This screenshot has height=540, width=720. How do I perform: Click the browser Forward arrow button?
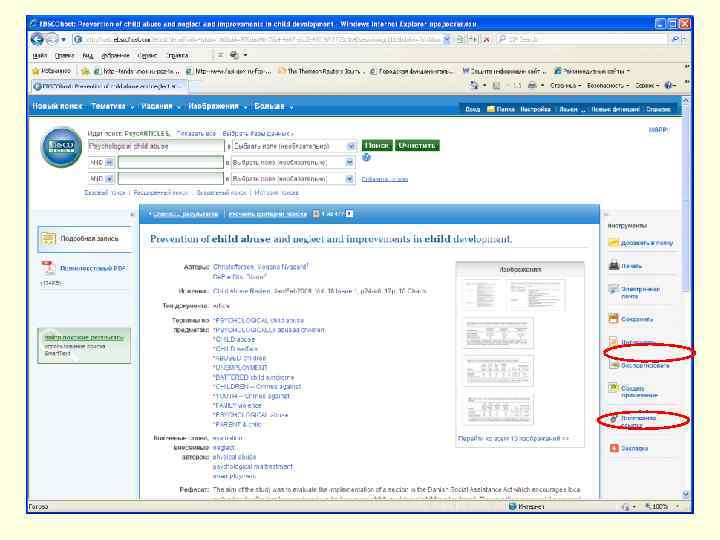click(52, 39)
